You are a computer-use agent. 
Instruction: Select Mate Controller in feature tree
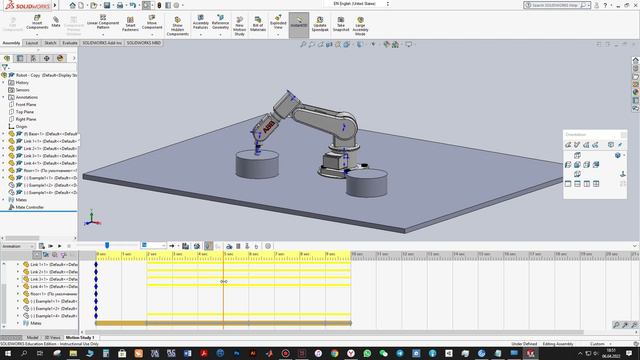point(29,207)
